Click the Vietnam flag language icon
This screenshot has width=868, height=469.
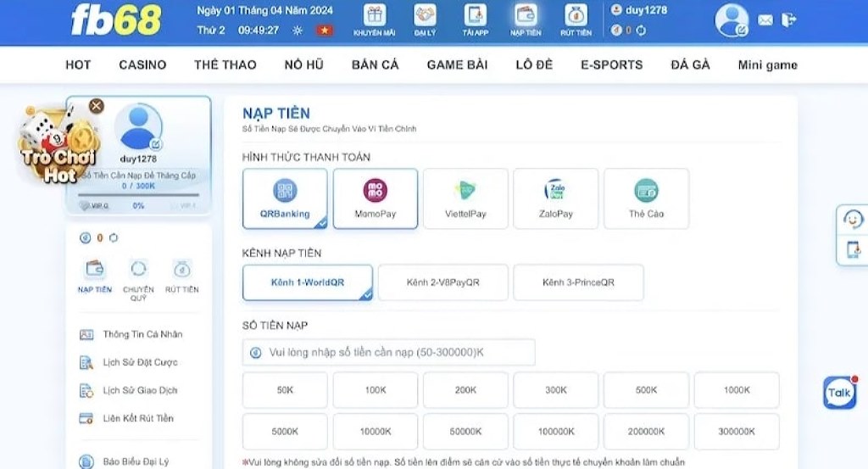(325, 31)
